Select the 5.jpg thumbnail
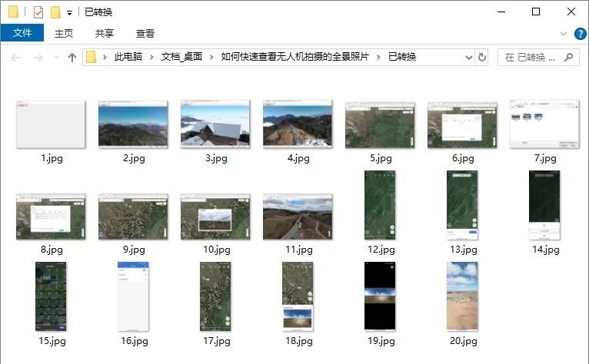 380,125
